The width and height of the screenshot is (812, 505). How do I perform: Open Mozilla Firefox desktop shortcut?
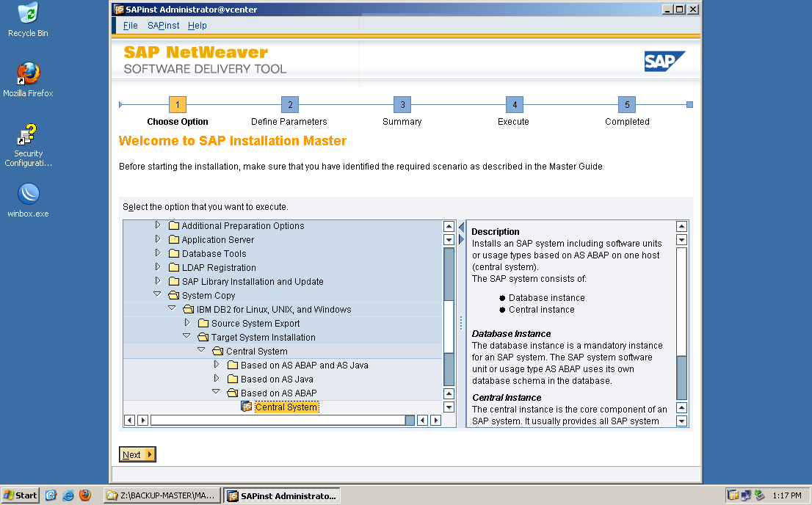(x=28, y=80)
